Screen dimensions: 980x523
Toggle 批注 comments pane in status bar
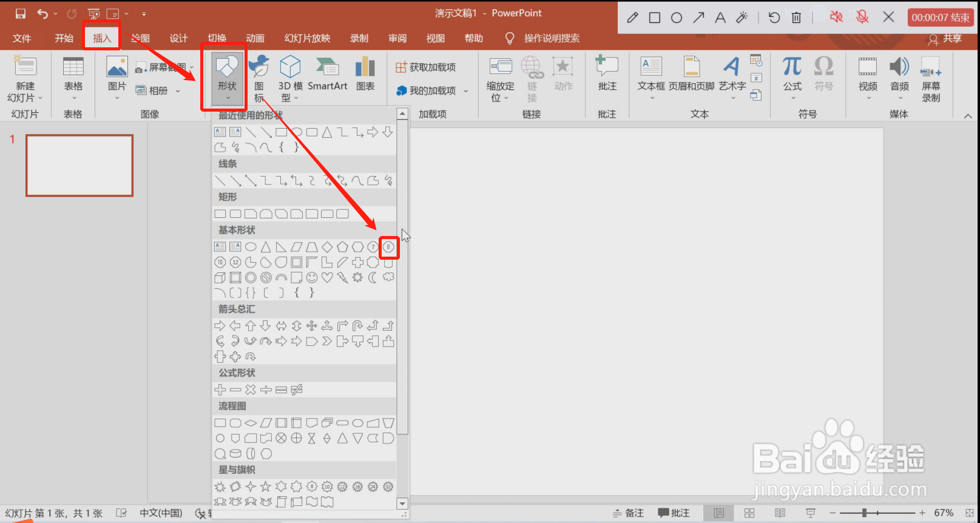[x=674, y=513]
